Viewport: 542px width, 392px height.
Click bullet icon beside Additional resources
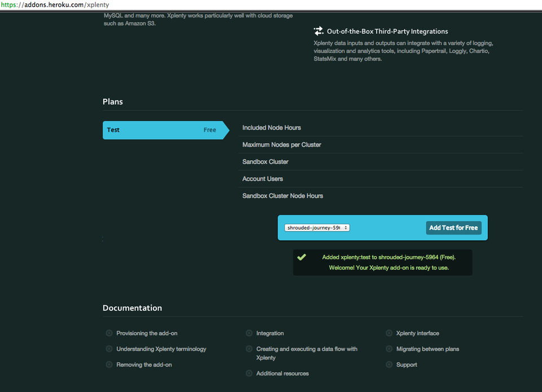pos(249,373)
